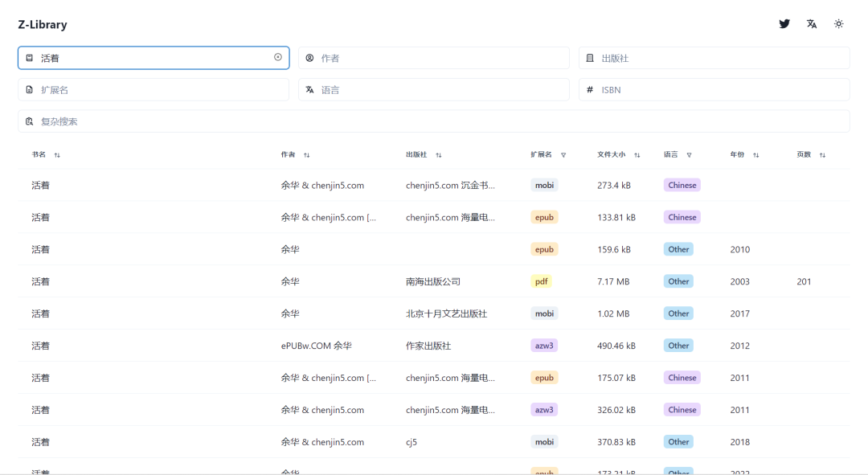This screenshot has width=868, height=475.
Task: Toggle sorting on the 年份 column
Action: coord(756,154)
